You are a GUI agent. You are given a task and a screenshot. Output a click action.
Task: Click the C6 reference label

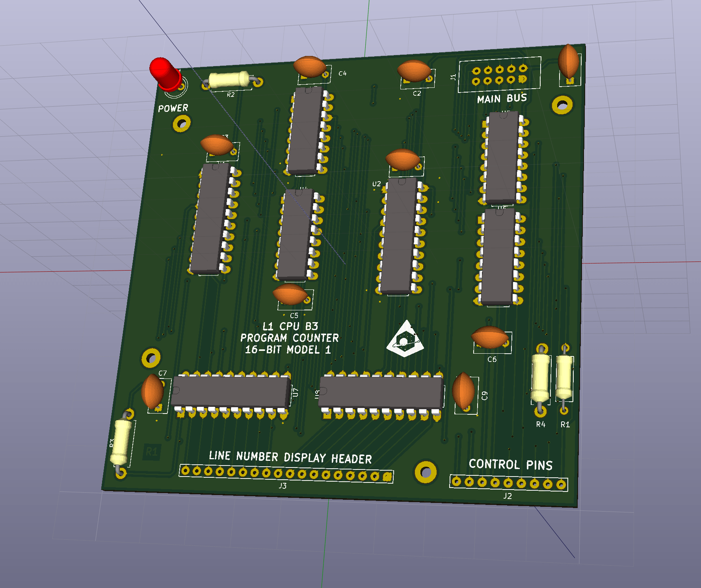tap(492, 359)
